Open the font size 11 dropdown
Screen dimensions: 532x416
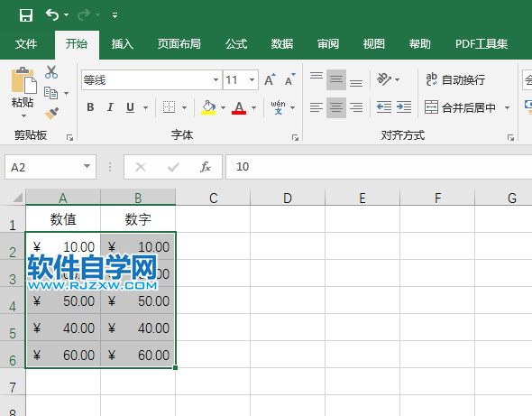[x=252, y=80]
